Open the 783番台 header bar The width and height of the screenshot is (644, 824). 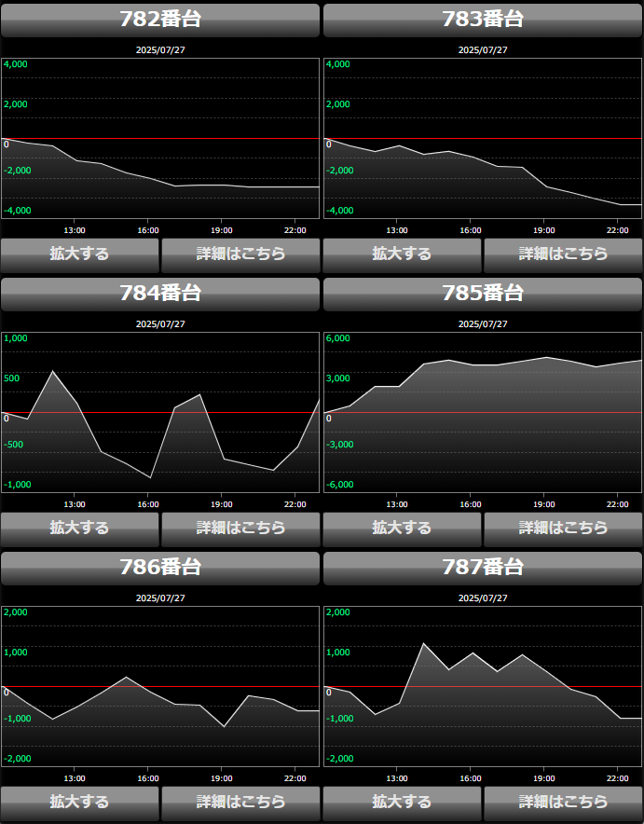tap(483, 20)
